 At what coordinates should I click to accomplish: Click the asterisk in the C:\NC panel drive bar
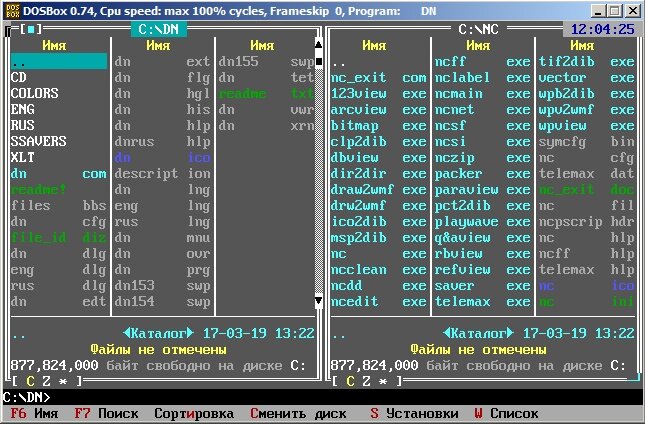(383, 382)
